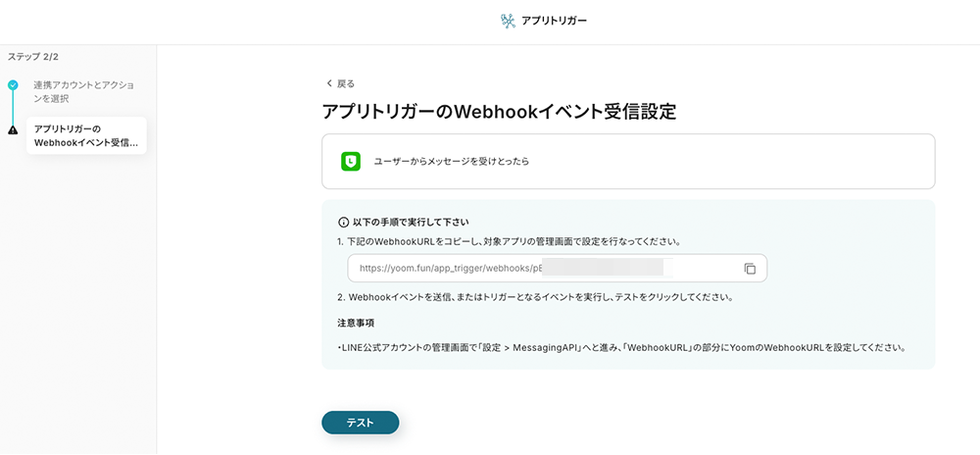The image size is (980, 455).
Task: Click the green LINE app icon
Action: (351, 161)
